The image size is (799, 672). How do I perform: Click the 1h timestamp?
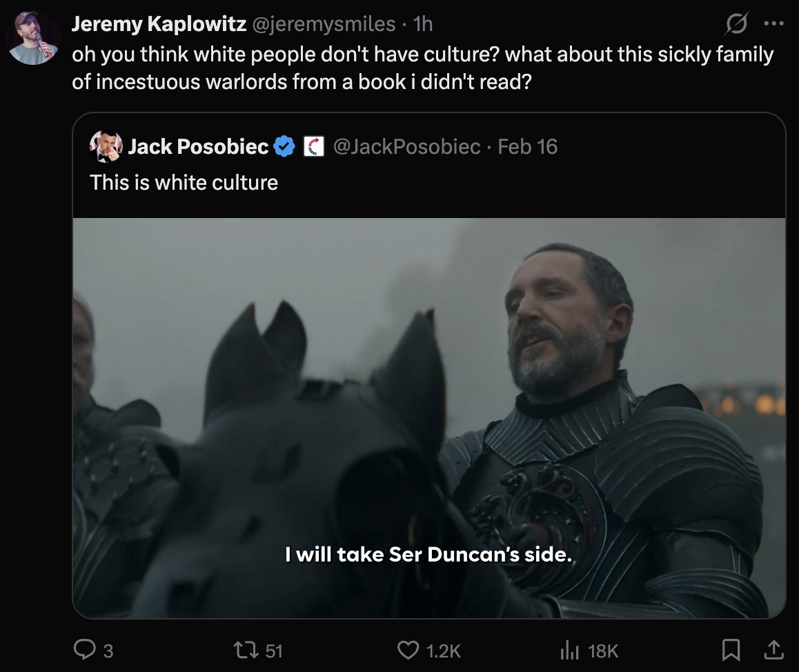(x=422, y=24)
